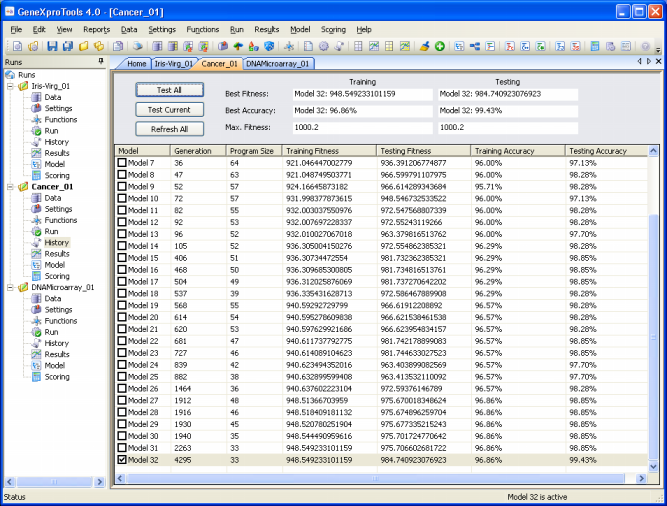667x506 pixels.
Task: Click the New Run toolbar icon
Action: click(17, 47)
